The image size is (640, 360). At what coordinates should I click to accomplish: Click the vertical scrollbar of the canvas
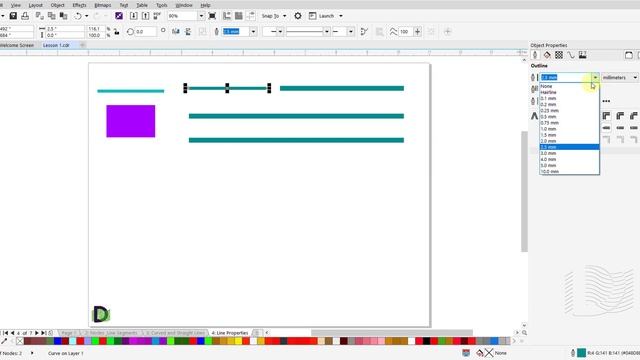524,192
